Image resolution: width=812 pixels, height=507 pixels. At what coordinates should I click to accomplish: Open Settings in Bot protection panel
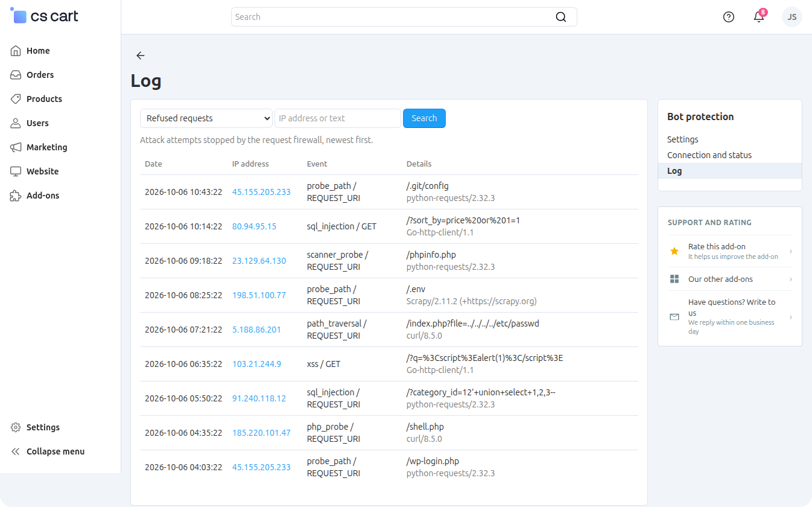tap(683, 139)
